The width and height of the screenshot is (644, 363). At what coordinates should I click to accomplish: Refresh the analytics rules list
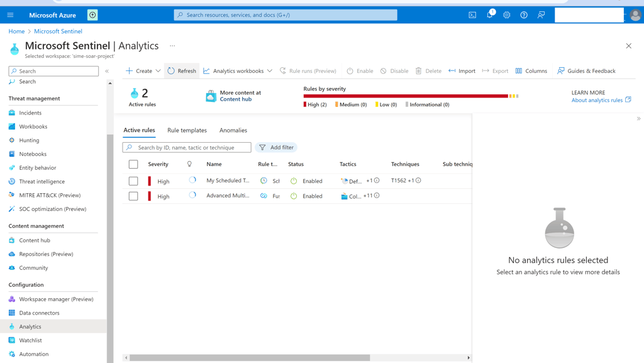[x=182, y=71]
